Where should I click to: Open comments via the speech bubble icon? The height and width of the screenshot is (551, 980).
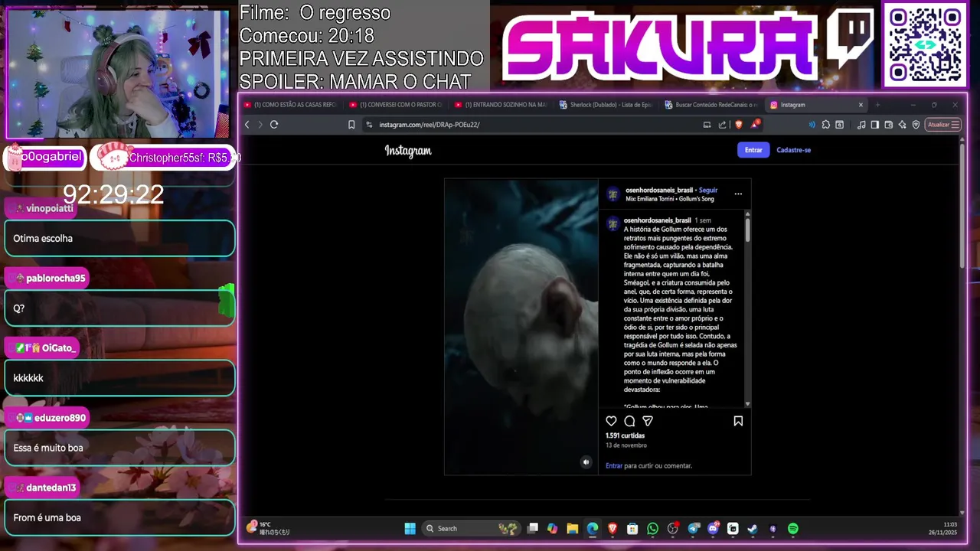pos(629,421)
